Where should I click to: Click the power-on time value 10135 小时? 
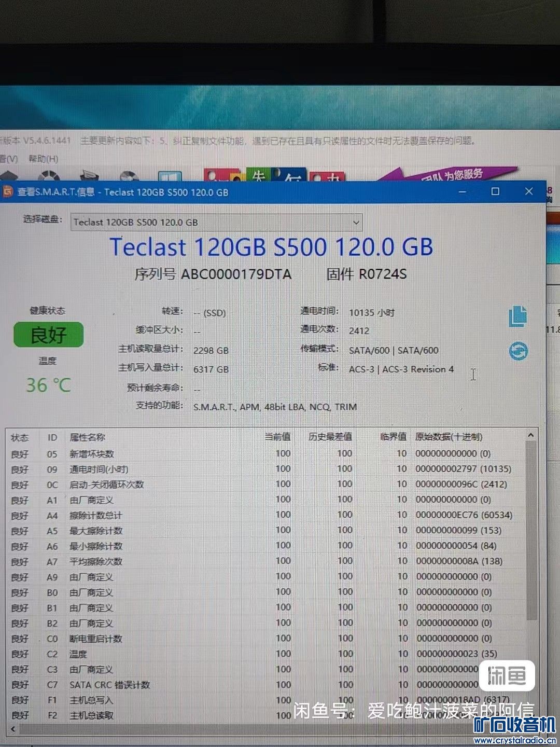[x=372, y=313]
